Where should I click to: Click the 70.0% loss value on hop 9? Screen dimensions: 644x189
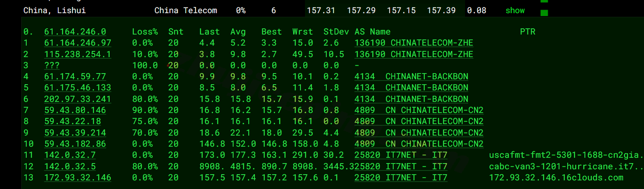[145, 133]
